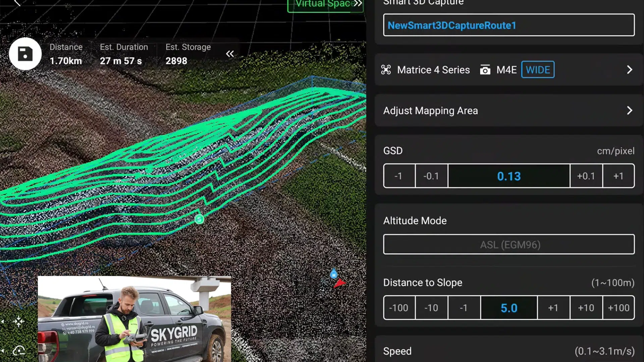Click the green waypoint marker on route

(199, 219)
